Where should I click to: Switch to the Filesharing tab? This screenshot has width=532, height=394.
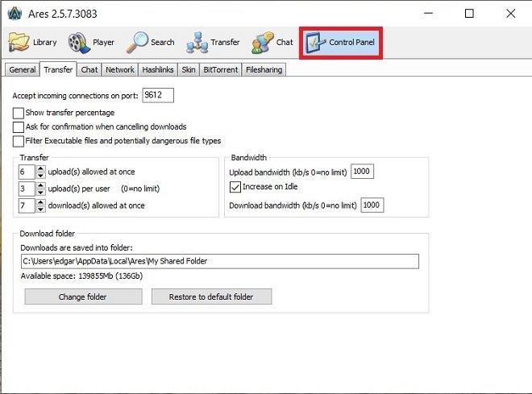264,70
